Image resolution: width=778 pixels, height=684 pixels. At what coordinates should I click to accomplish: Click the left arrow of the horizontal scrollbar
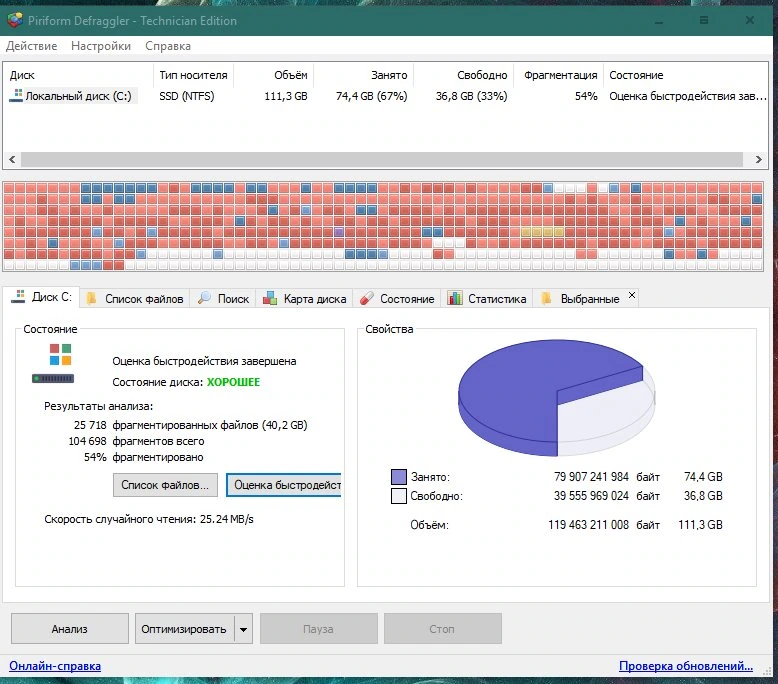pos(12,159)
